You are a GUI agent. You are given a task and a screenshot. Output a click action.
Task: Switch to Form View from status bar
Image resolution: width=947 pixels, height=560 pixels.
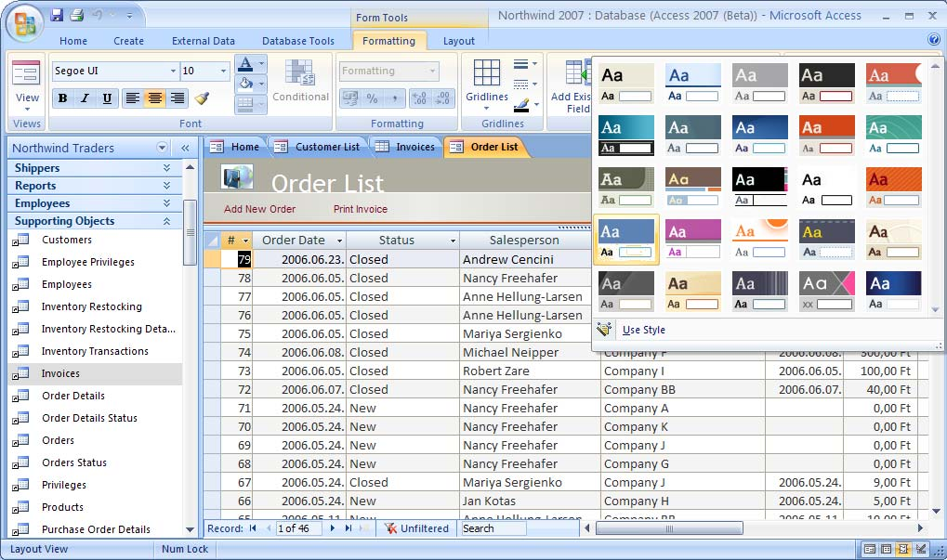coord(870,549)
